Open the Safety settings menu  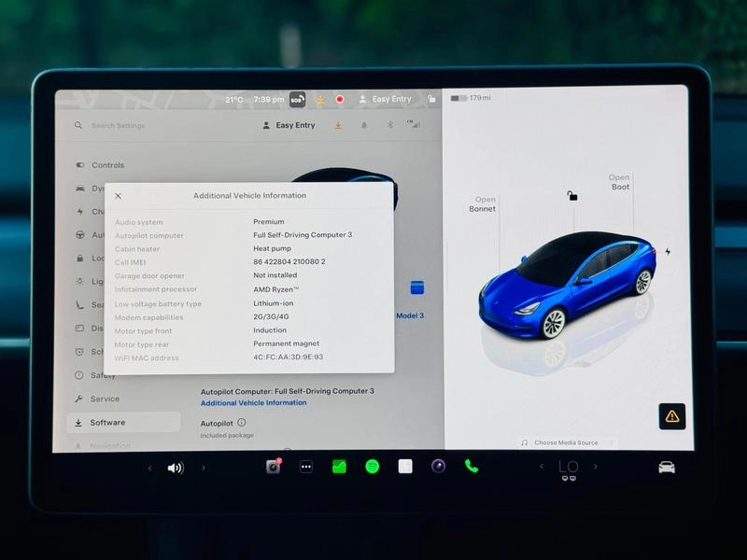point(96,375)
